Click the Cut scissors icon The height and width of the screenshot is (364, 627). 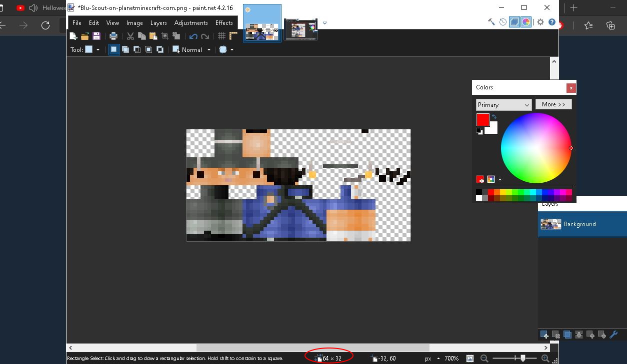[130, 36]
